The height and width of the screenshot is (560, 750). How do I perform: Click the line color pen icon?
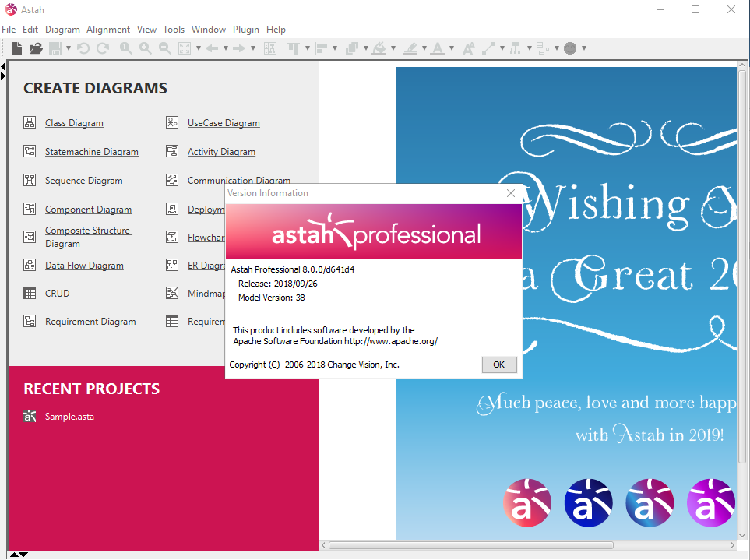click(x=410, y=48)
